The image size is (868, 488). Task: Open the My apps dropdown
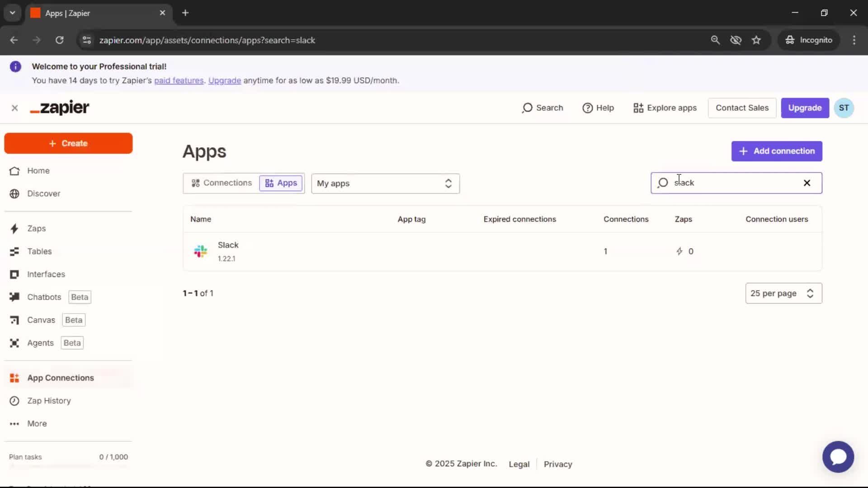[x=385, y=183]
